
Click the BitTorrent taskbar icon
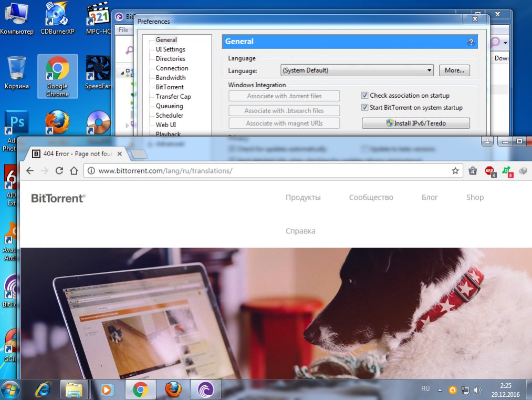[x=205, y=390]
